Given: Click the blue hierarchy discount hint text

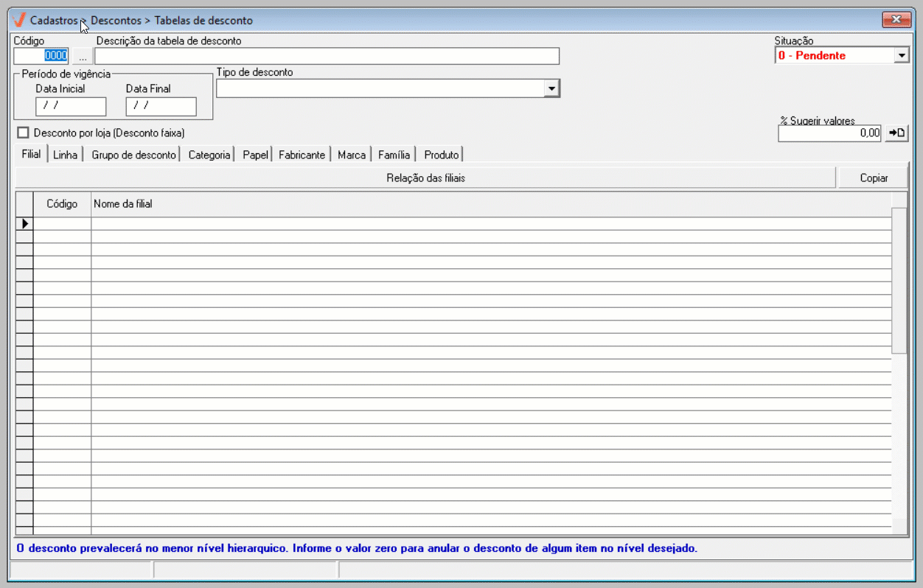Looking at the screenshot, I should 356,548.
